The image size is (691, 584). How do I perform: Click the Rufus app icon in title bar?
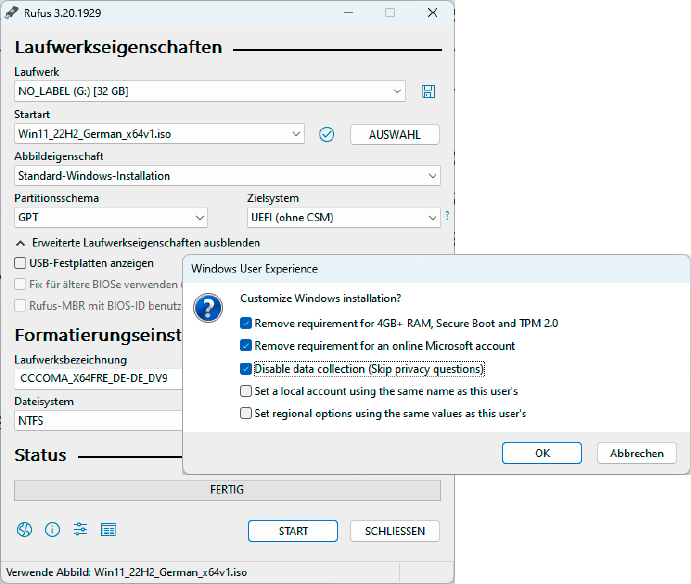pos(12,13)
